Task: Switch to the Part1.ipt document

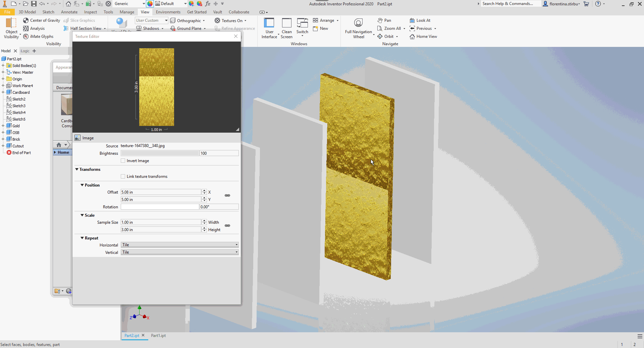Action: tap(158, 336)
